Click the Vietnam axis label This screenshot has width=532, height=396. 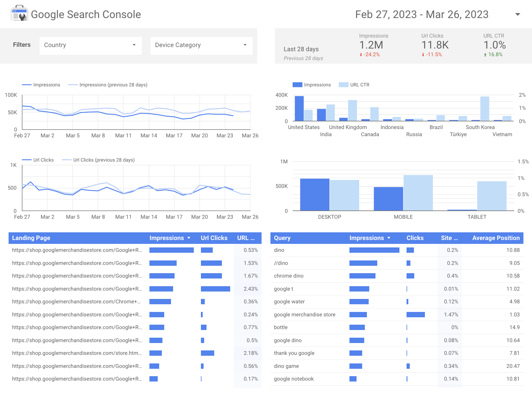(x=502, y=134)
